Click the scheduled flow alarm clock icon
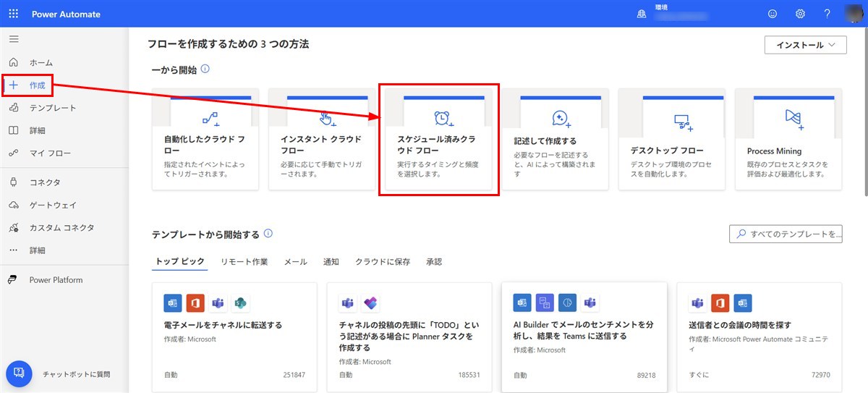 (443, 119)
